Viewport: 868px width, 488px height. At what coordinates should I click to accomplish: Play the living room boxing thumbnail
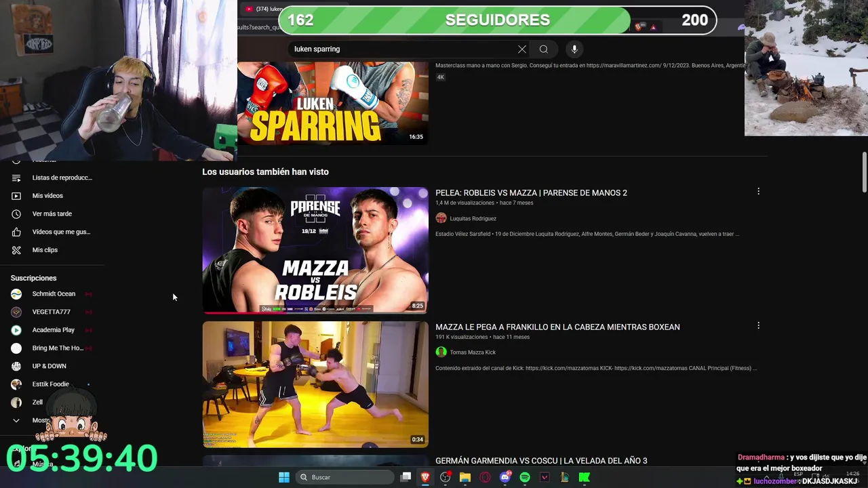(315, 384)
